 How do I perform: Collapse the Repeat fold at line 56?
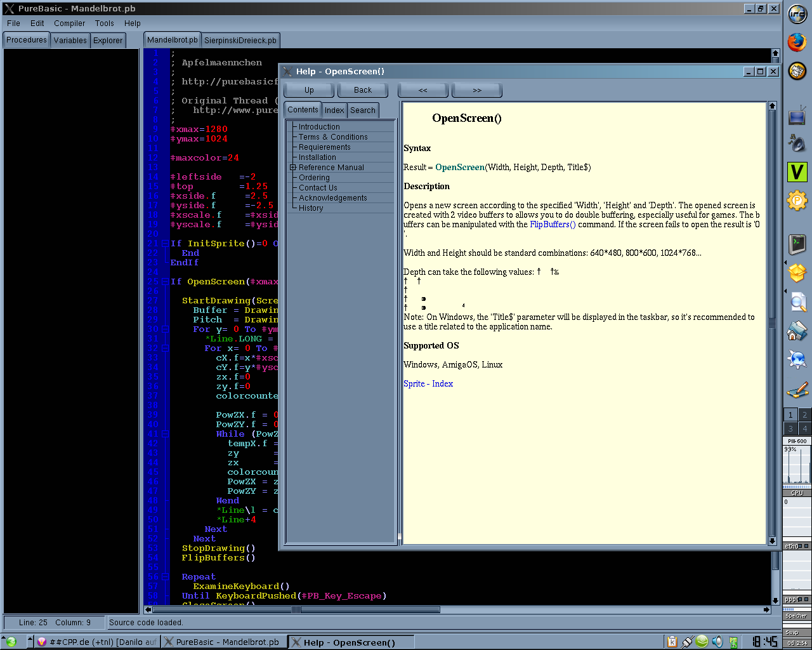tap(165, 577)
